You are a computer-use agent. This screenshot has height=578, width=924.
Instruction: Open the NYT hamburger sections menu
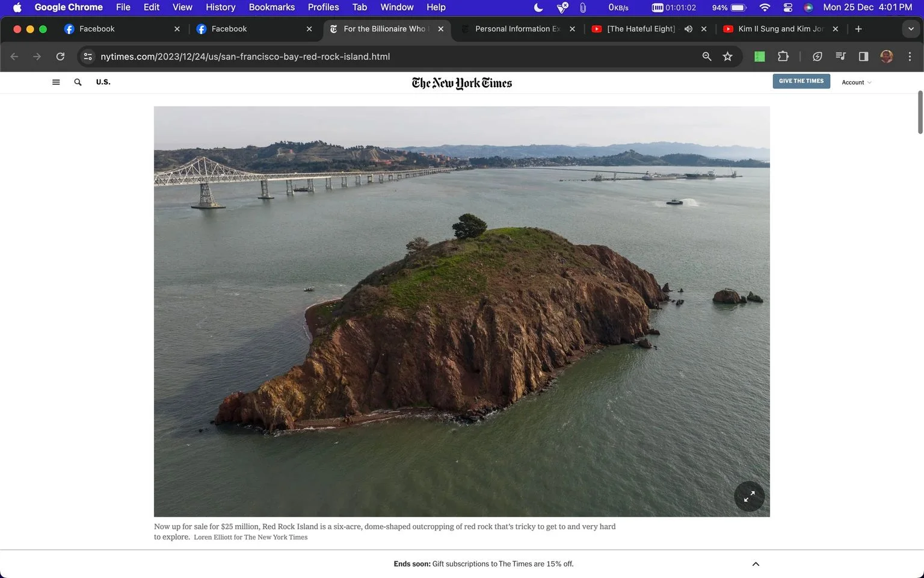56,82
